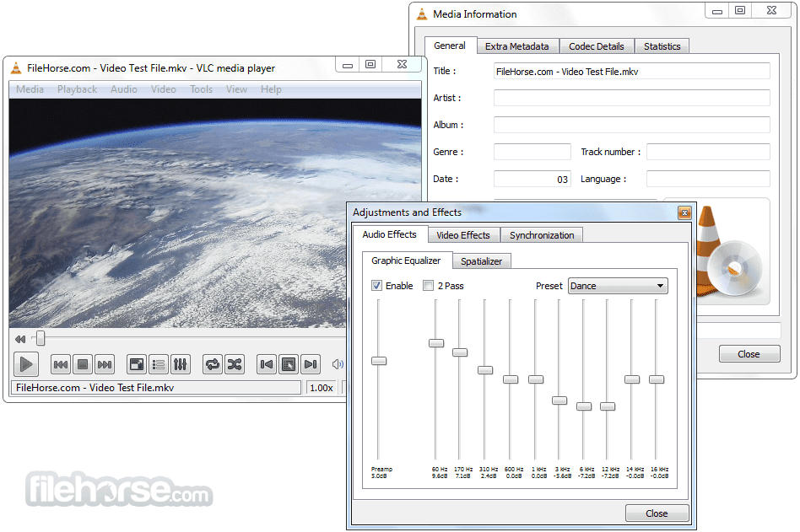Open the Preset dropdown showing Dance
Screen dimensions: 800x532
coord(618,286)
